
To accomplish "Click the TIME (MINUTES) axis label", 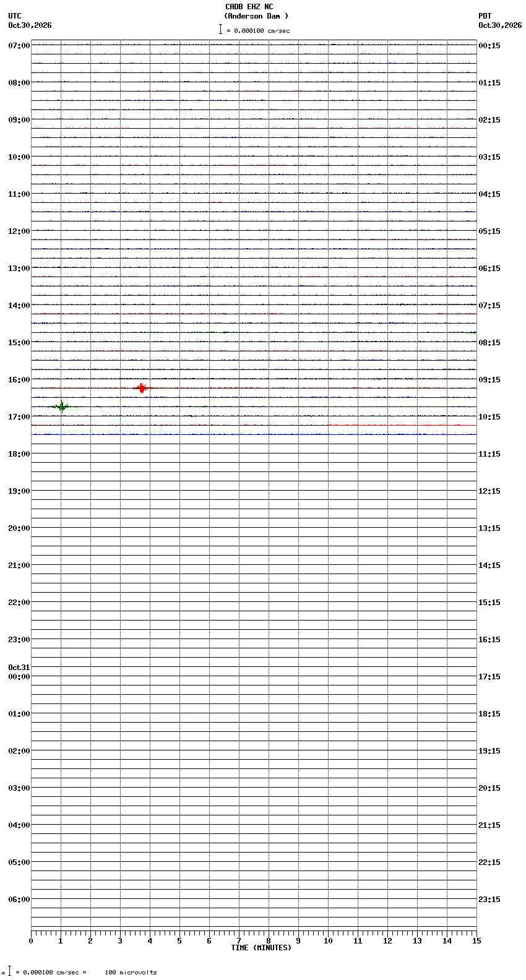I will point(261,948).
